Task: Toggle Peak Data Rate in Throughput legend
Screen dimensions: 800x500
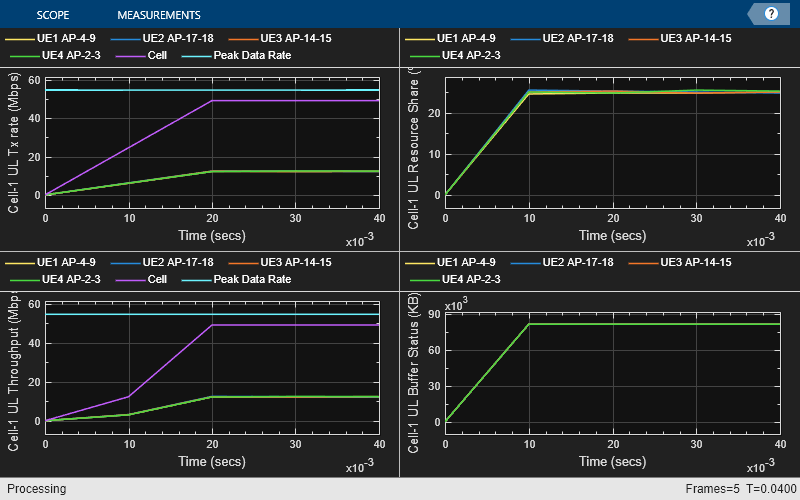Action: (x=237, y=279)
